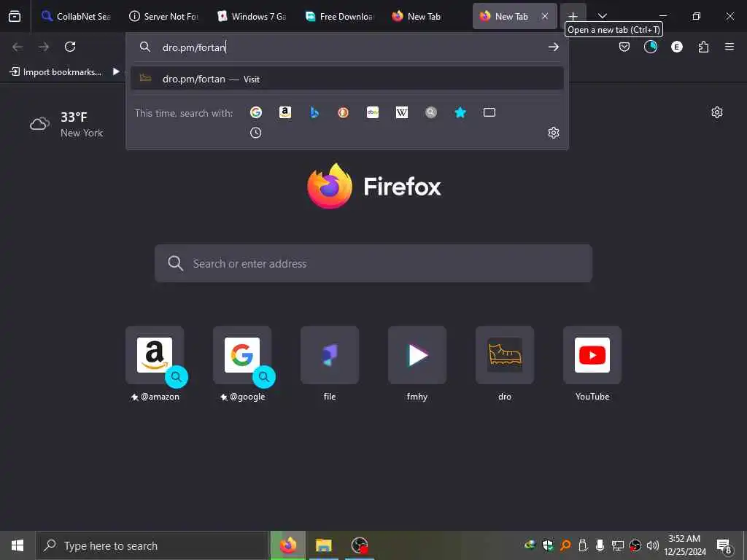747x560 pixels.
Task: Click the orange magnifier tray icon
Action: point(565,545)
